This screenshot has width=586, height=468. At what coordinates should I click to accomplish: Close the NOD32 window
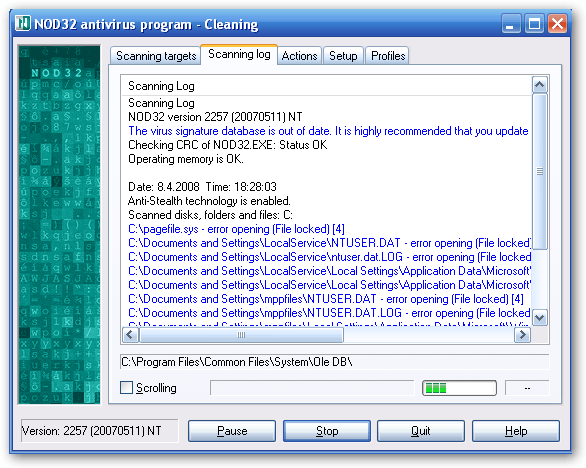point(557,24)
